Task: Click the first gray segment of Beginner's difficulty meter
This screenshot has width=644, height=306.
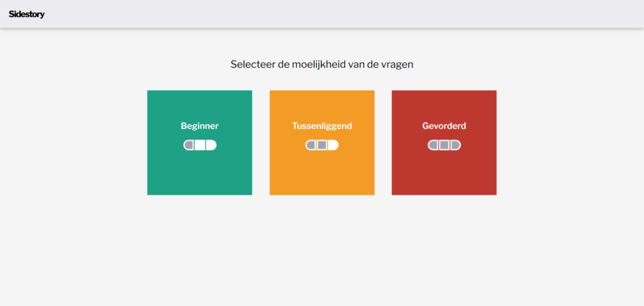Action: 189,145
